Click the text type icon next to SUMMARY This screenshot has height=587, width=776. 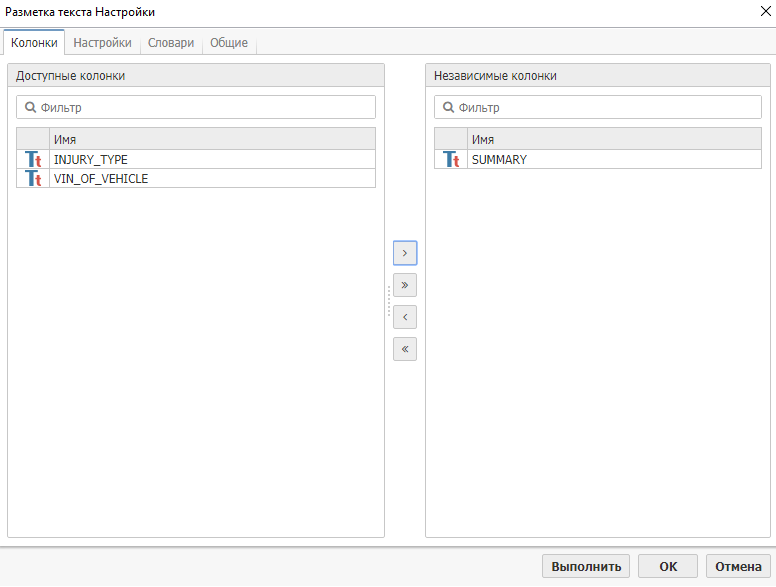click(x=451, y=160)
